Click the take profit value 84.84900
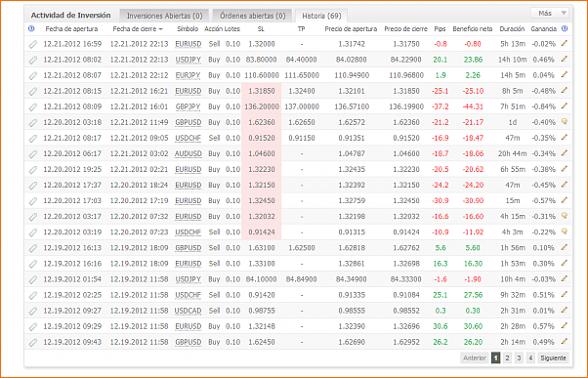This screenshot has width=588, height=378. [301, 279]
